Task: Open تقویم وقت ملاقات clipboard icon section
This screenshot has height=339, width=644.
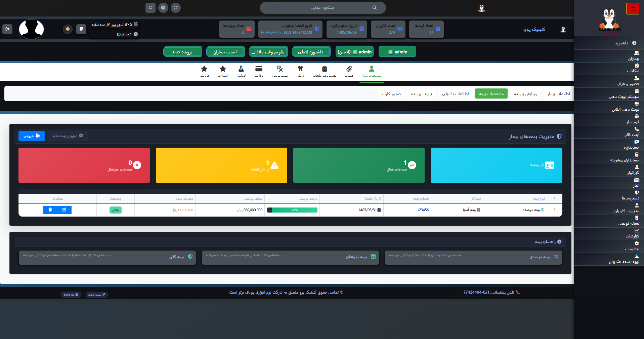Action: pos(325,72)
